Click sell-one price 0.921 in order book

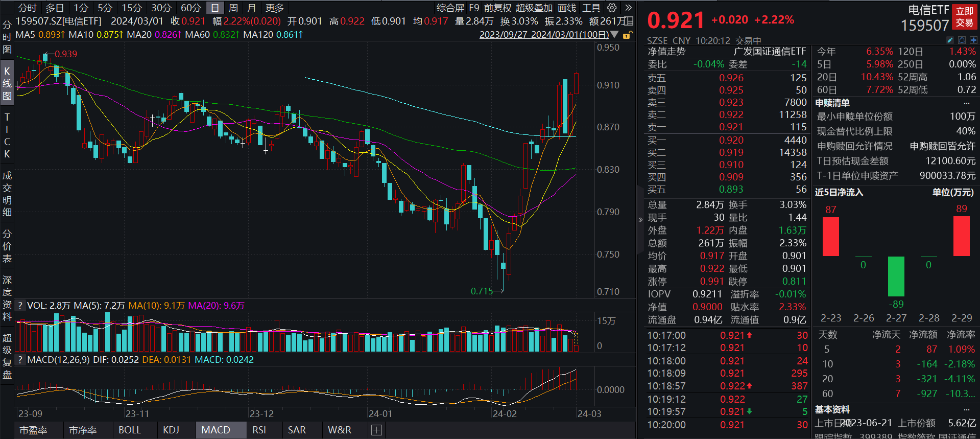click(x=731, y=127)
